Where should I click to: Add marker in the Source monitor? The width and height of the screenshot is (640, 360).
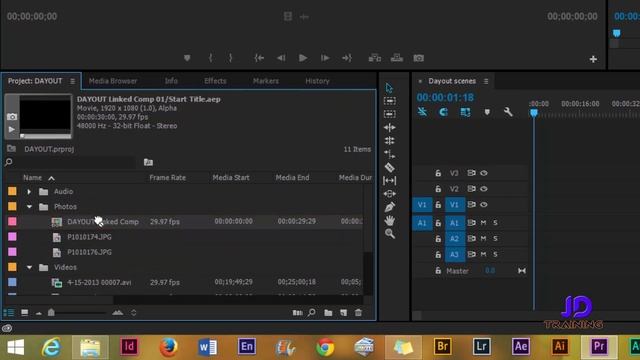(x=187, y=58)
